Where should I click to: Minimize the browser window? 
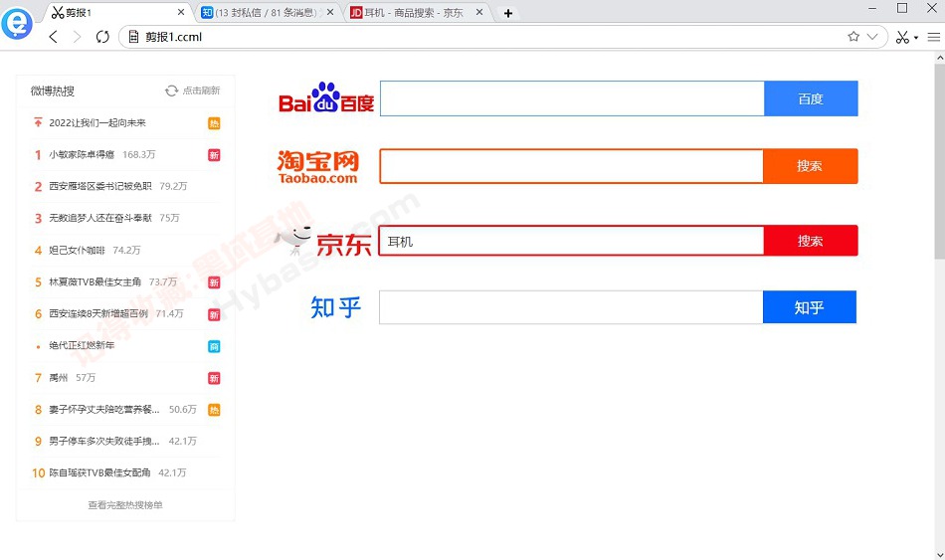coord(872,8)
